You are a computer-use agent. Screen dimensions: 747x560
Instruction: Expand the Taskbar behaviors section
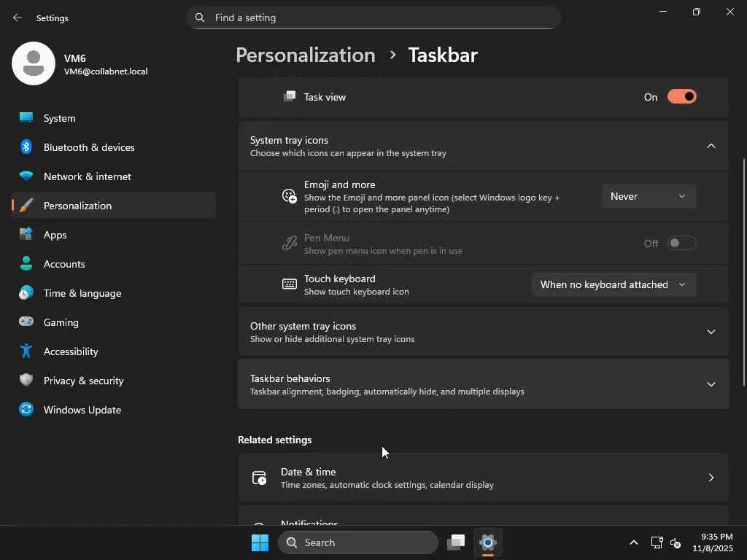711,384
